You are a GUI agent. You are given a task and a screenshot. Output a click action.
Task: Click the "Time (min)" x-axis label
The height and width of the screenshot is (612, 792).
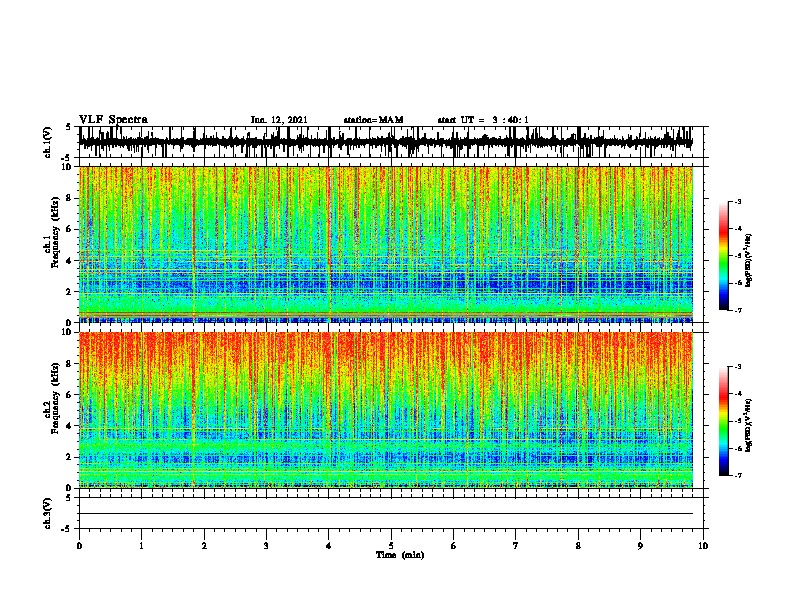[400, 555]
